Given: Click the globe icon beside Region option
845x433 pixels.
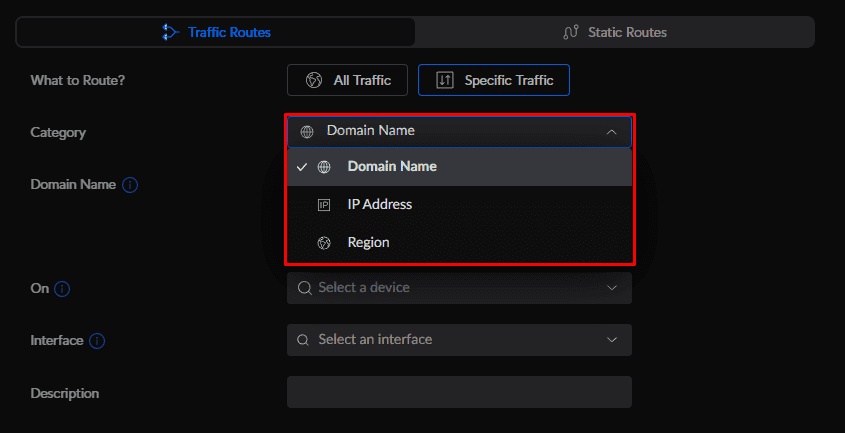Looking at the screenshot, I should click(x=324, y=243).
